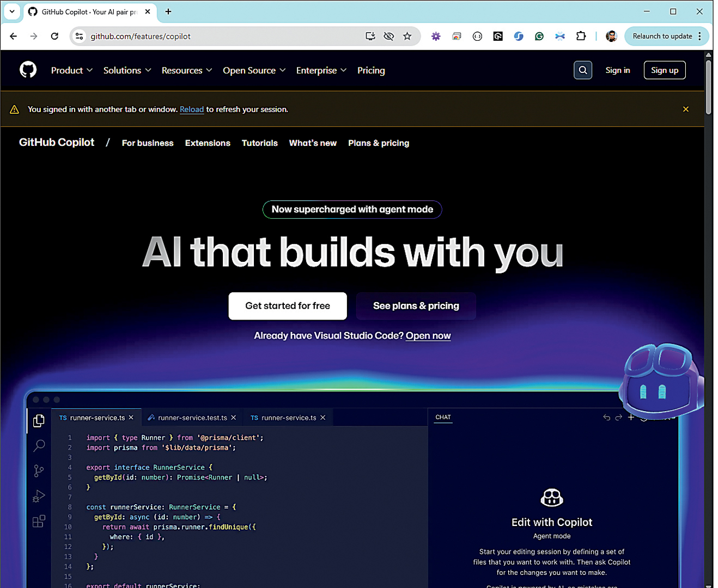Open the Tutorials sub-navigation item
Screen dimensions: 718x588
(259, 143)
